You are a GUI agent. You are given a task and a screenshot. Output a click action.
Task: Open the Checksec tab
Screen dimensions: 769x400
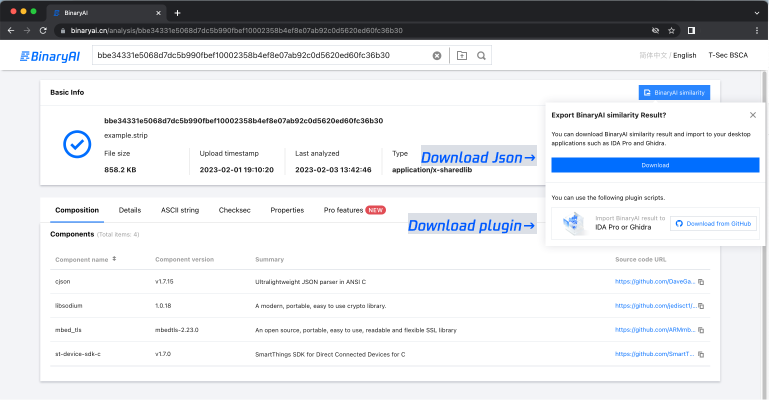coord(234,210)
